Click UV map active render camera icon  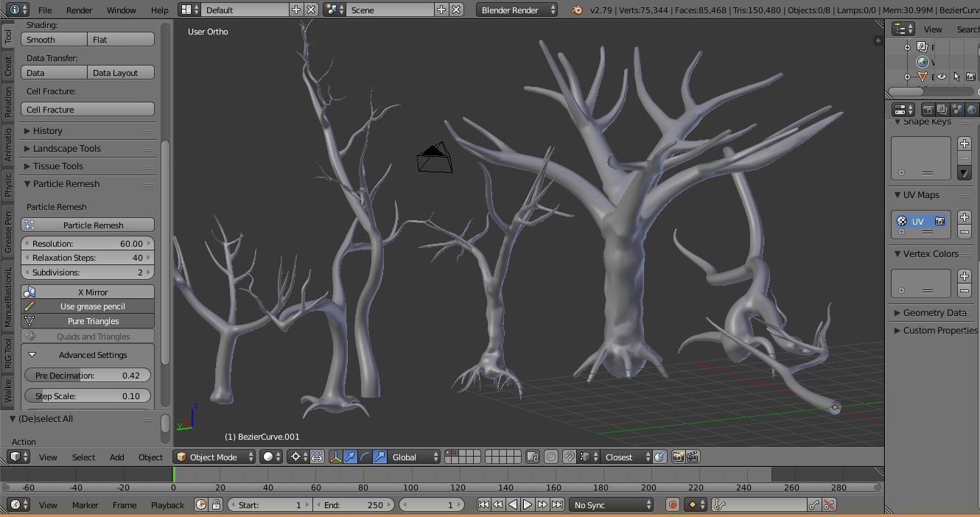tap(939, 221)
